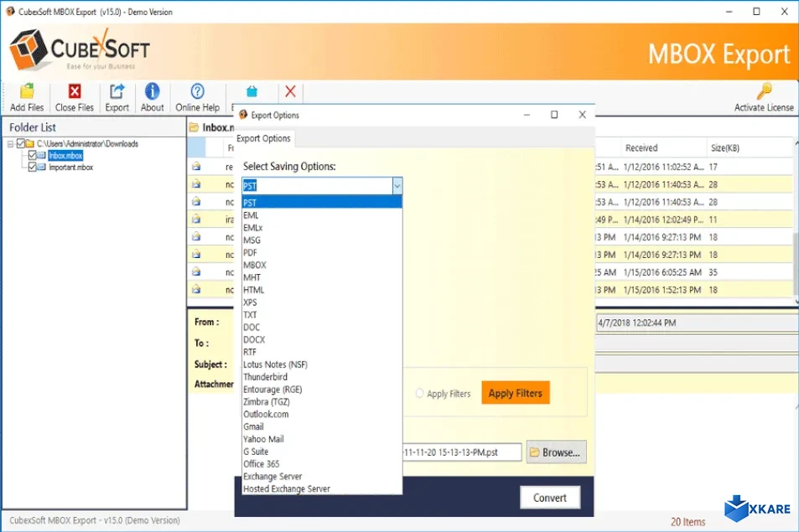Select MHT in the dropdown list
Viewport: 799px width, 532px height.
pyautogui.click(x=322, y=277)
